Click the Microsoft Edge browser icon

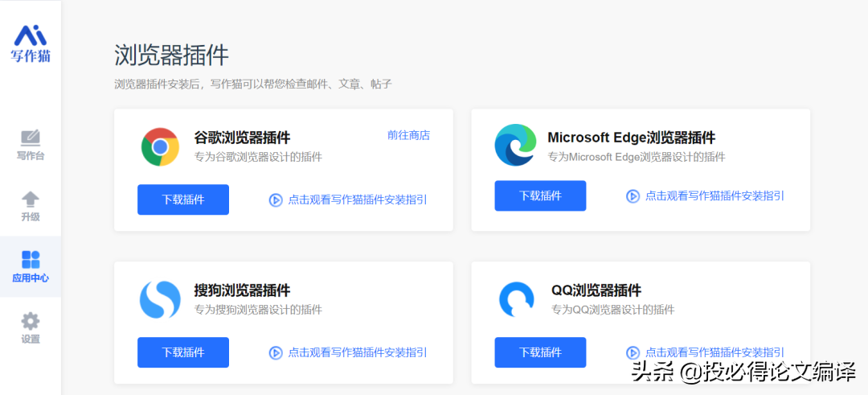pos(515,145)
